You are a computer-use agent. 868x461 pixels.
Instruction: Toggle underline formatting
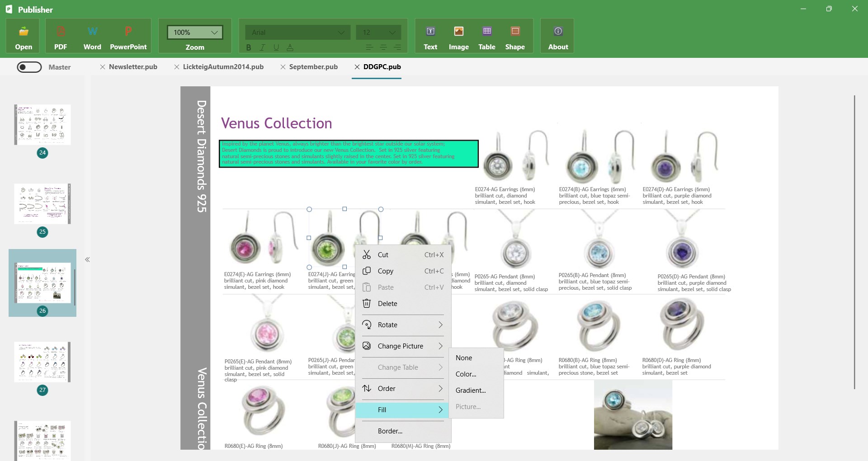coord(276,47)
